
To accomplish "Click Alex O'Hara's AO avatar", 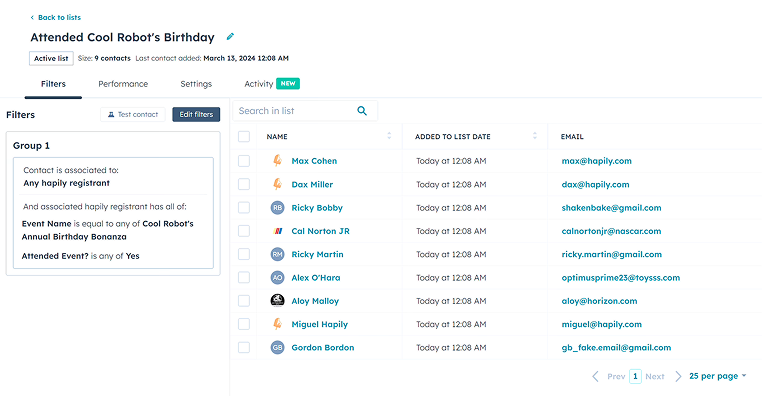I will 277,277.
